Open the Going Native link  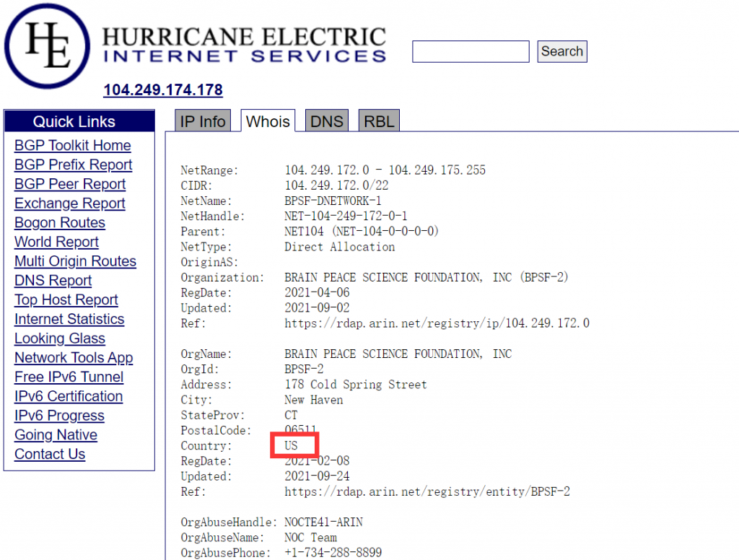(56, 435)
